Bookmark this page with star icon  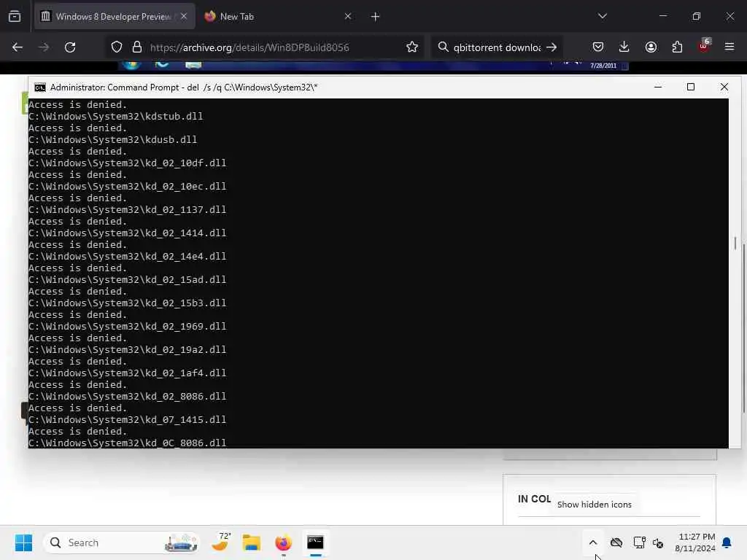pos(412,47)
